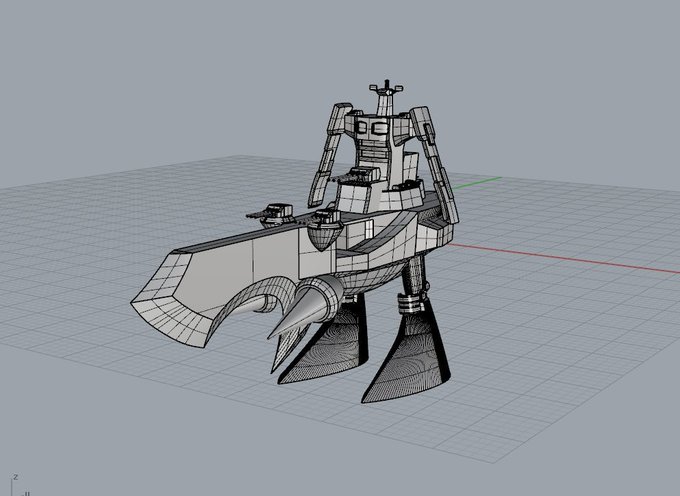Select the large cone spike under hull
680x496 pixels.
[x=307, y=307]
